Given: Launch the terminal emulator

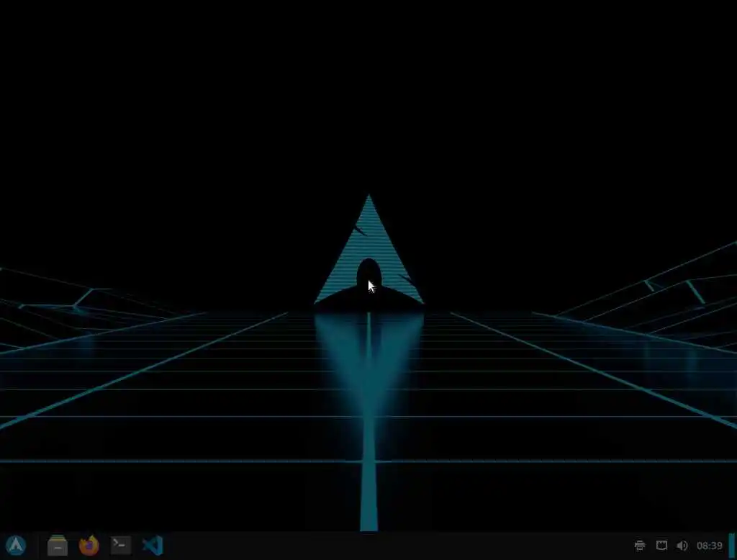Looking at the screenshot, I should coord(120,546).
